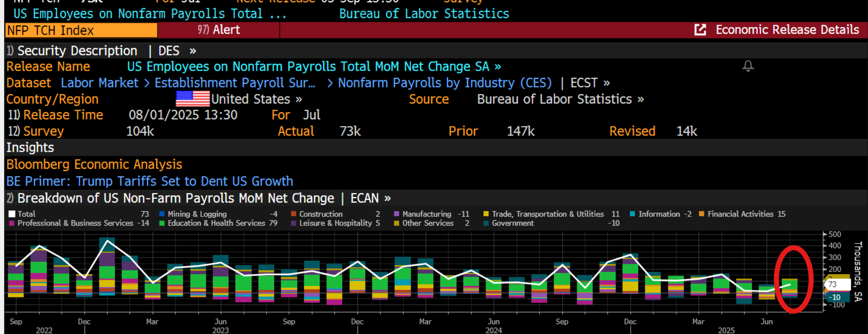This screenshot has height=334, width=868.
Task: Expand Security Description DES arrows
Action: coord(193,51)
